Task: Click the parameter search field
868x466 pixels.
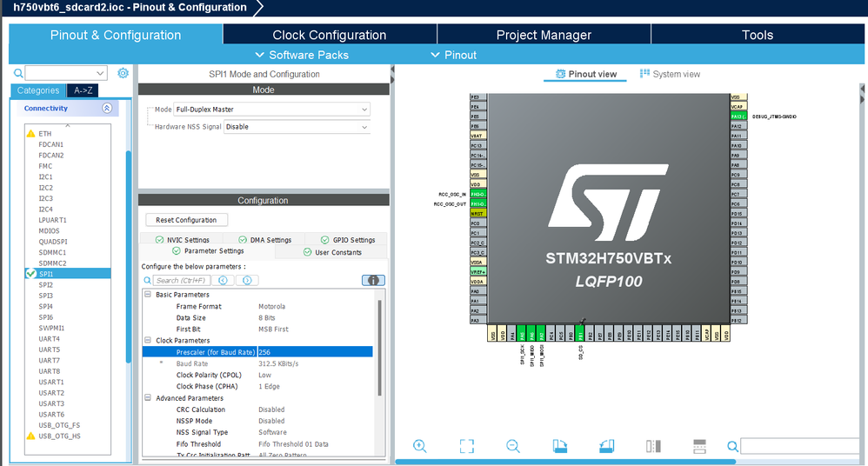Action: 182,281
